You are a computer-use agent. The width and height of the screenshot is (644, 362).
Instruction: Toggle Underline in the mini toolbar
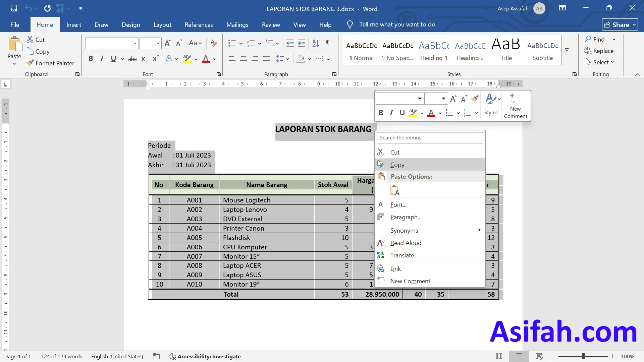click(x=402, y=113)
